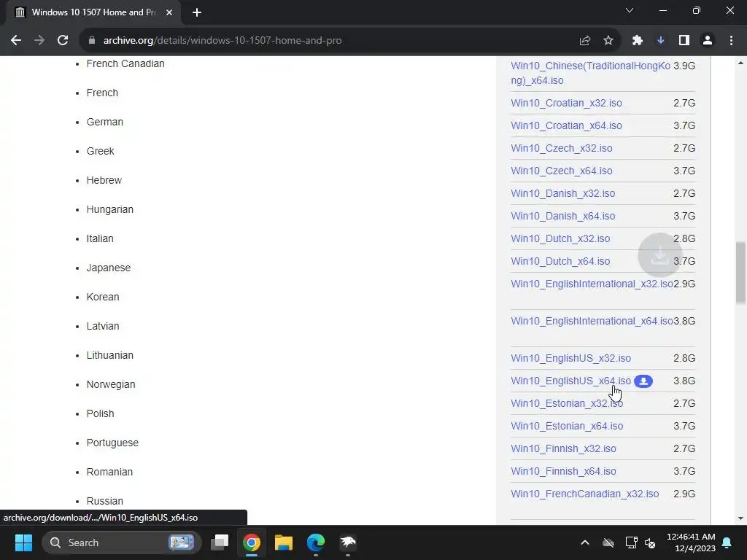Open the Chrome extensions puzzle icon
This screenshot has width=747, height=560.
[x=638, y=41]
